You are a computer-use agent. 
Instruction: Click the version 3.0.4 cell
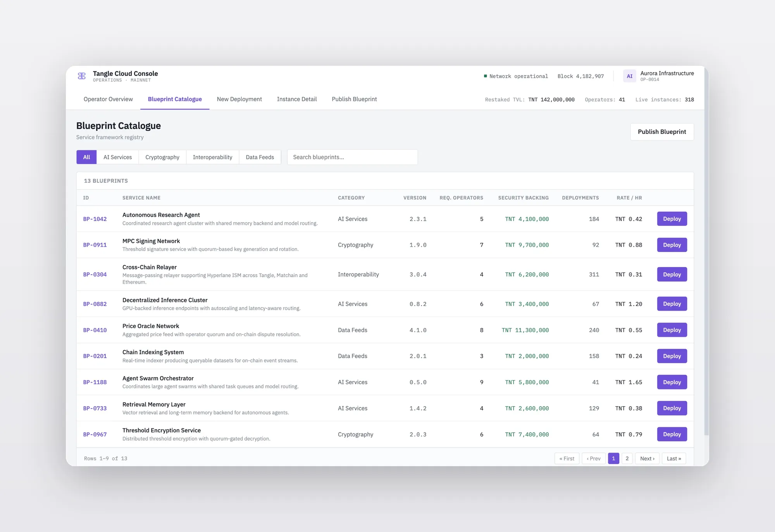(418, 274)
